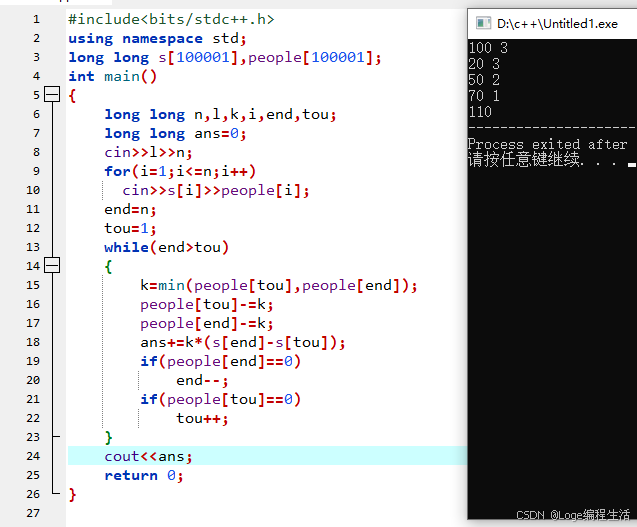Click the 'return 0;' statement
This screenshot has height=527, width=637.
click(144, 475)
